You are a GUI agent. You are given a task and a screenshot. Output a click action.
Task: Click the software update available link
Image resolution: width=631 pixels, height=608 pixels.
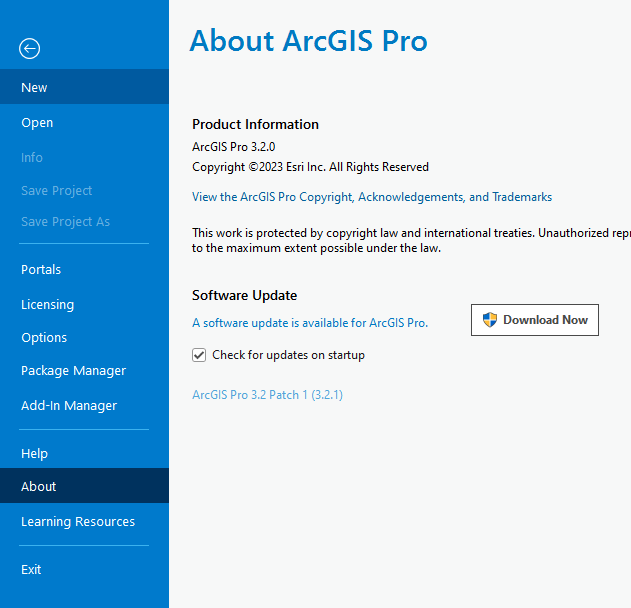point(310,323)
